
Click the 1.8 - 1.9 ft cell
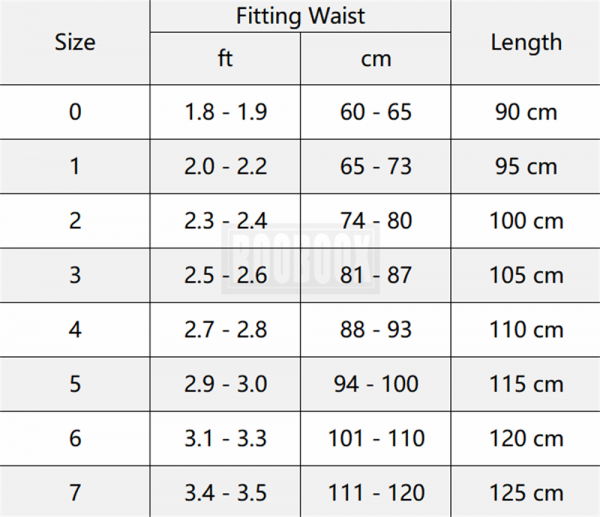[225, 111]
